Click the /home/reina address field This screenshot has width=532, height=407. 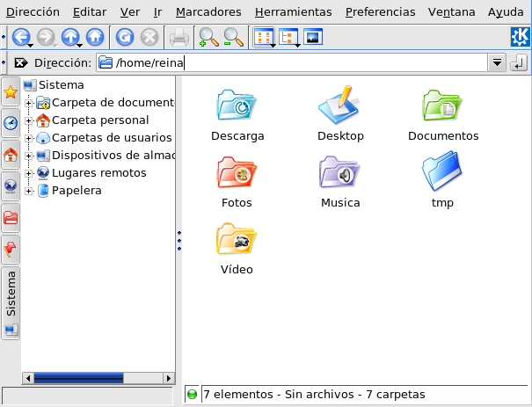299,63
